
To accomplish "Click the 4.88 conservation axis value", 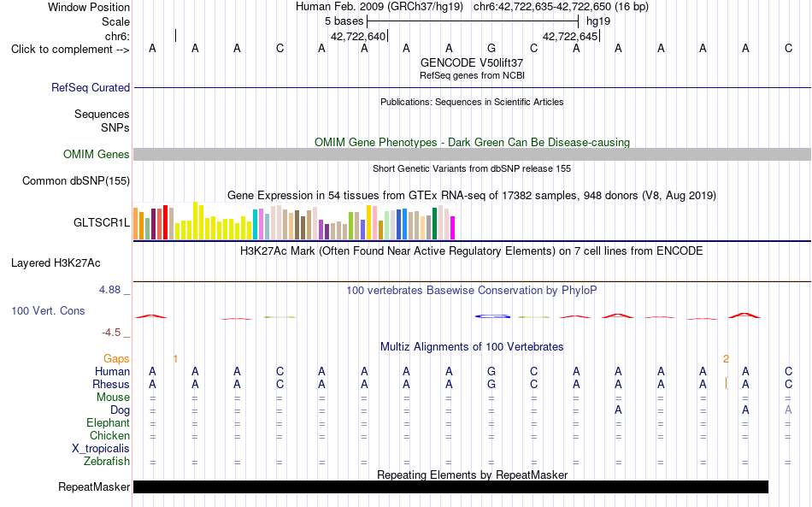I will (109, 290).
